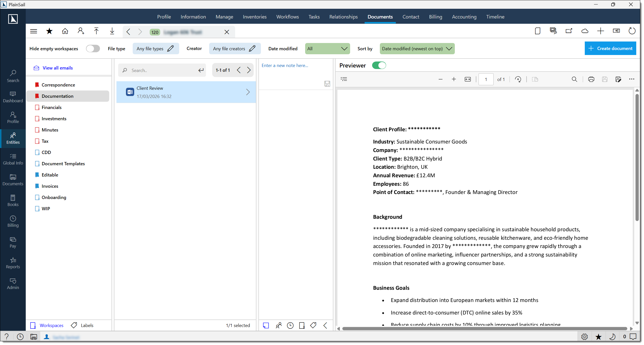Enable Hide empty workspaces
This screenshot has height=345, width=644.
tap(93, 48)
